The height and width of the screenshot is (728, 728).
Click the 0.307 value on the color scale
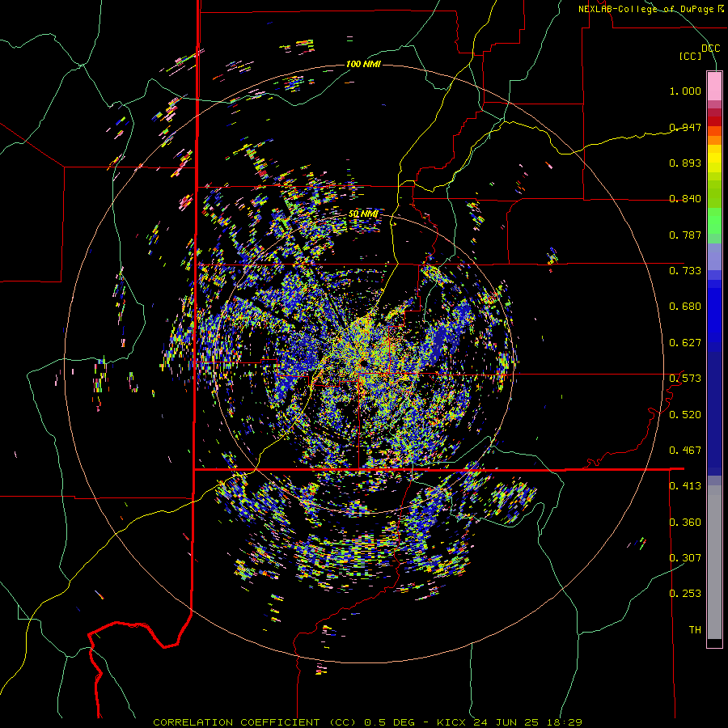pyautogui.click(x=685, y=557)
